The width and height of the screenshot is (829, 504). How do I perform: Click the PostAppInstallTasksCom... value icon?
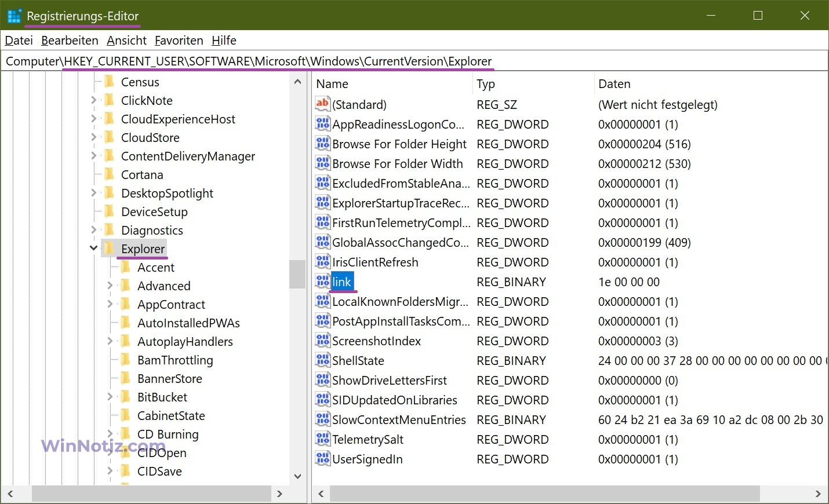tap(322, 321)
